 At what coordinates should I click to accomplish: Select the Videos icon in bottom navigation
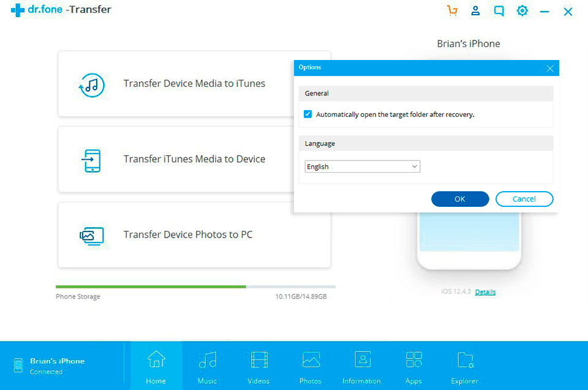click(x=258, y=360)
